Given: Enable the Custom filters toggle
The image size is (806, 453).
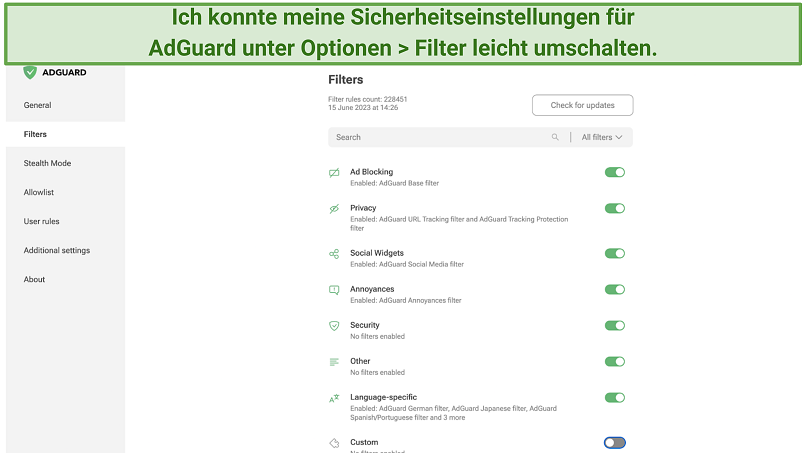Looking at the screenshot, I should [x=614, y=442].
